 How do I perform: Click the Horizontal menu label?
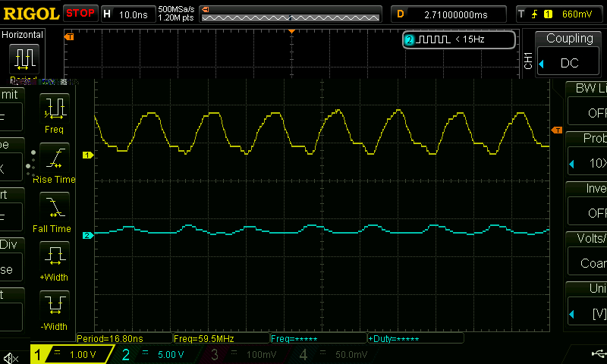[23, 35]
